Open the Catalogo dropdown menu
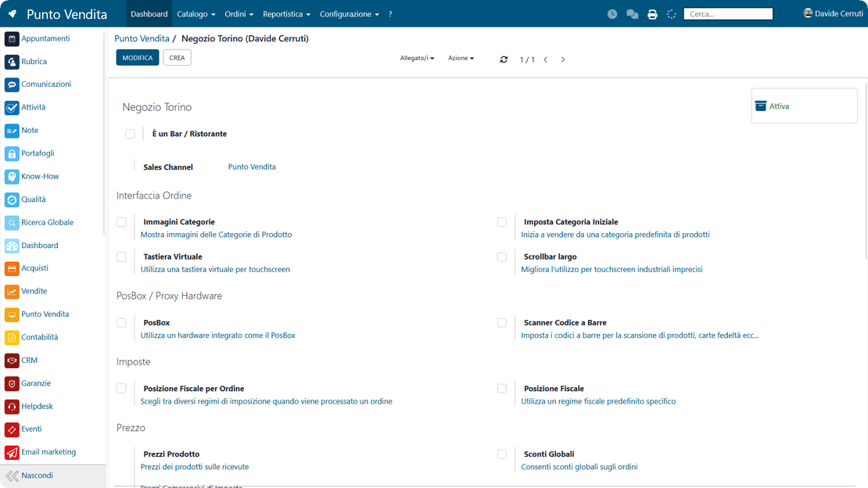Viewport: 868px width, 488px height. tap(196, 14)
